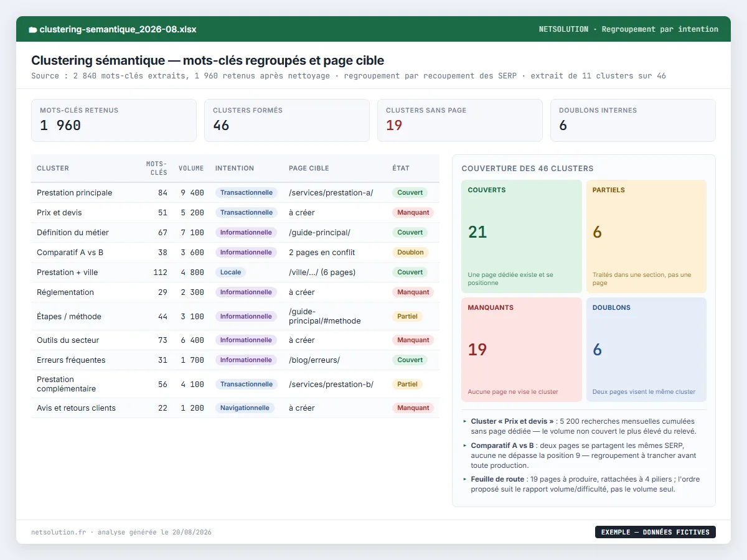The width and height of the screenshot is (747, 560).
Task: Select the filename clustering-semantique_2026-08.xlsx
Action: 118,29
